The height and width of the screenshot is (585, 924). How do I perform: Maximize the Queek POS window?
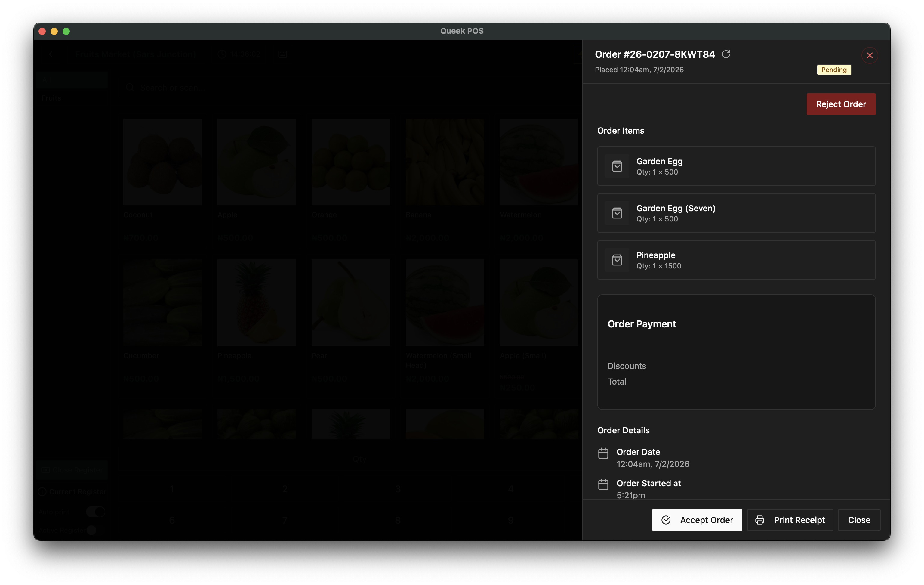(66, 31)
